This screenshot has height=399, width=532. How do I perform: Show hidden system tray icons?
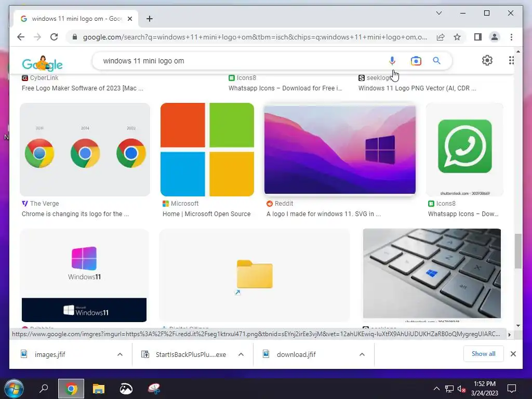[x=436, y=389]
